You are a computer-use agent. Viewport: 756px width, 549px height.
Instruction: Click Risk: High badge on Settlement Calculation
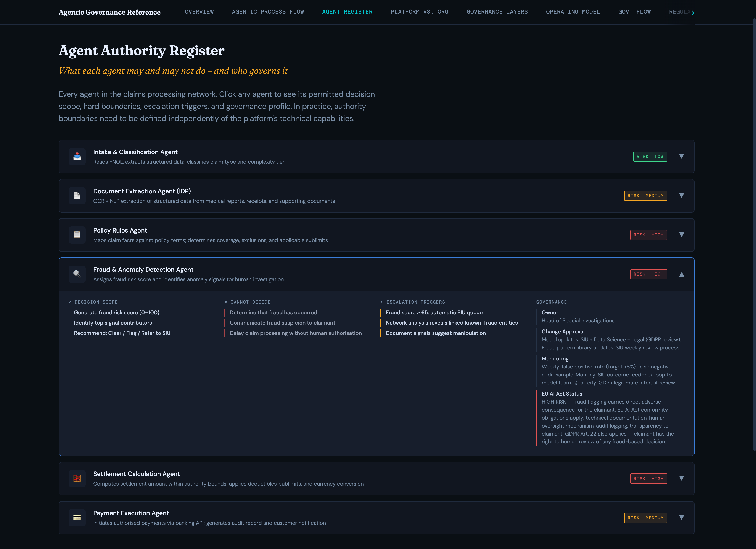point(648,479)
